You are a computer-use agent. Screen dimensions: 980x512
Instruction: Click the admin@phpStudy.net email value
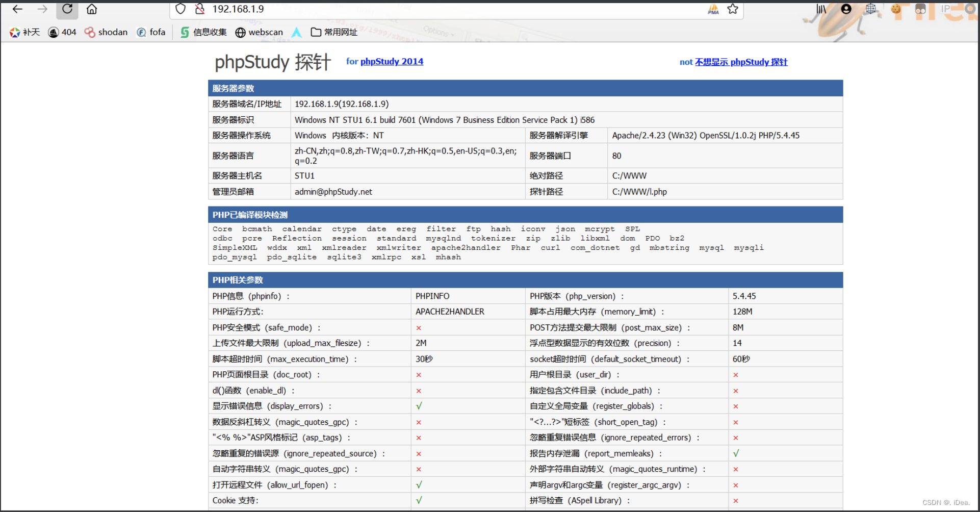click(333, 192)
